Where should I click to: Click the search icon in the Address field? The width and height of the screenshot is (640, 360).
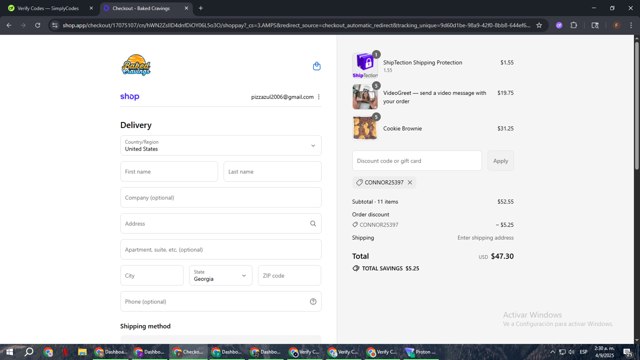[x=313, y=224]
